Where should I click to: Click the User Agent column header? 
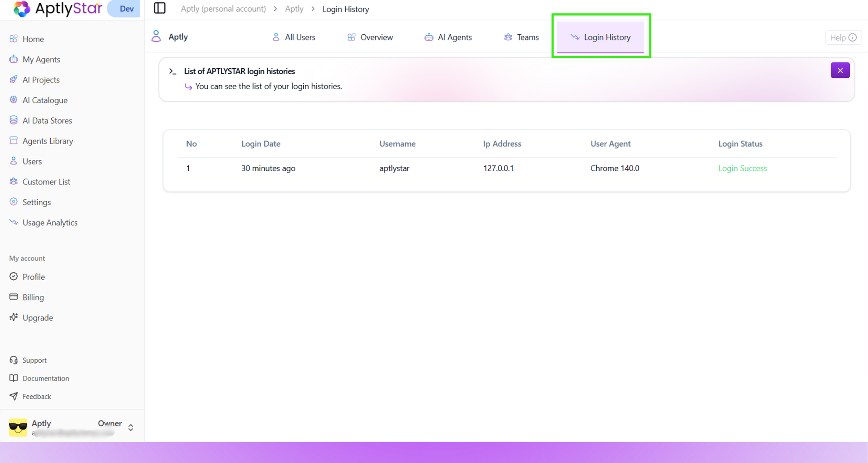click(x=610, y=143)
